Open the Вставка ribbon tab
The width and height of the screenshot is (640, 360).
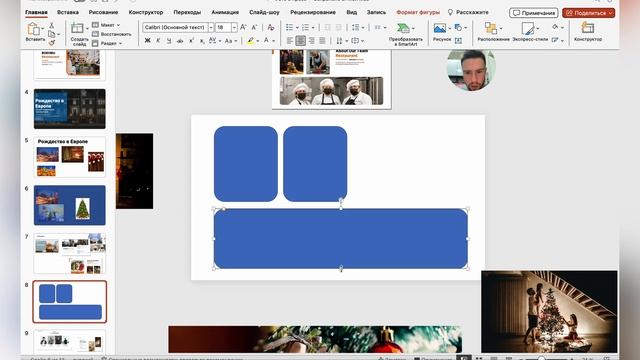click(68, 12)
